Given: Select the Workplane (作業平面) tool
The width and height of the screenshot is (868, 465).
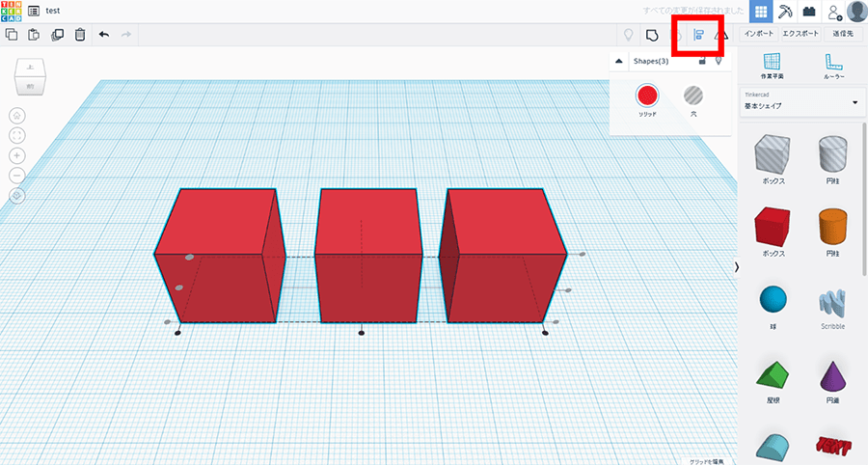Looking at the screenshot, I should click(772, 64).
